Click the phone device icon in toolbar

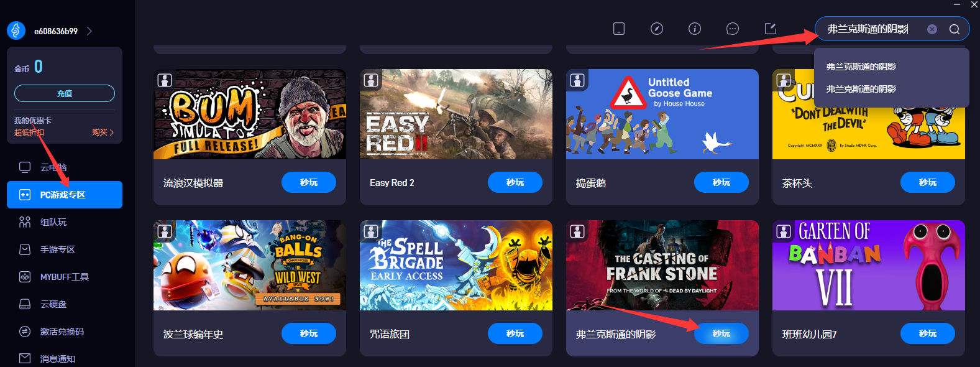(x=619, y=29)
